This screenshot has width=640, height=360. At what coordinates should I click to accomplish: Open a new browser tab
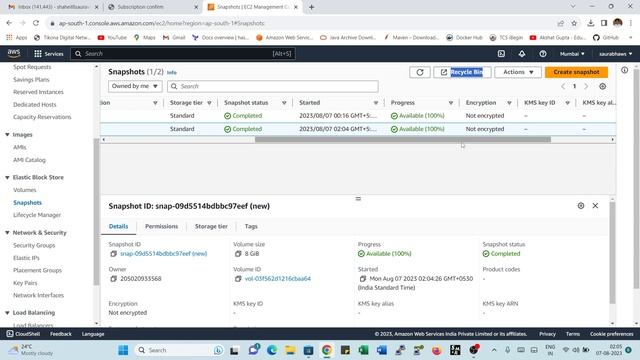pos(311,7)
